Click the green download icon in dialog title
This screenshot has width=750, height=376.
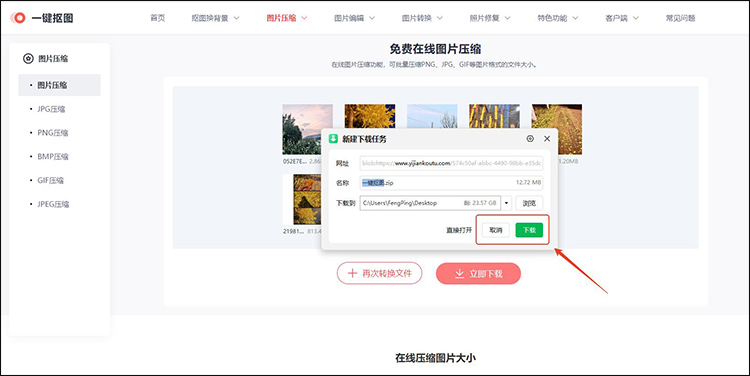[333, 139]
